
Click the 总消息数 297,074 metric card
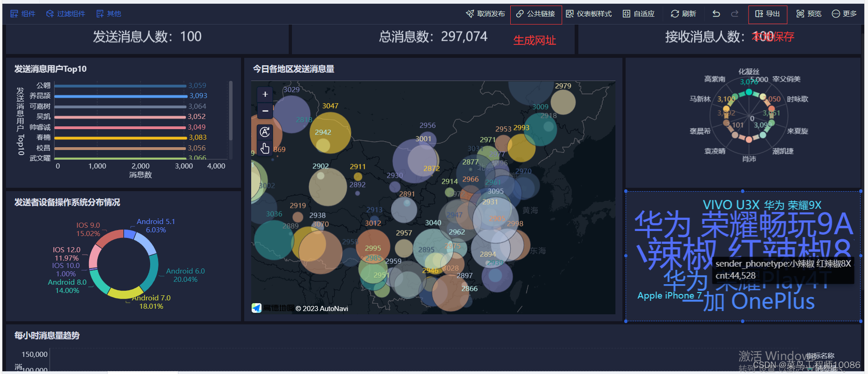tap(433, 39)
